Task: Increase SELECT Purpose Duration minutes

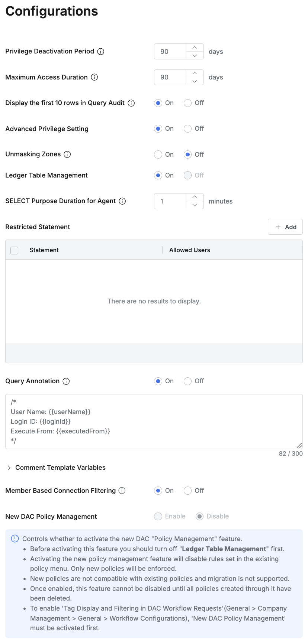Action: [195, 197]
